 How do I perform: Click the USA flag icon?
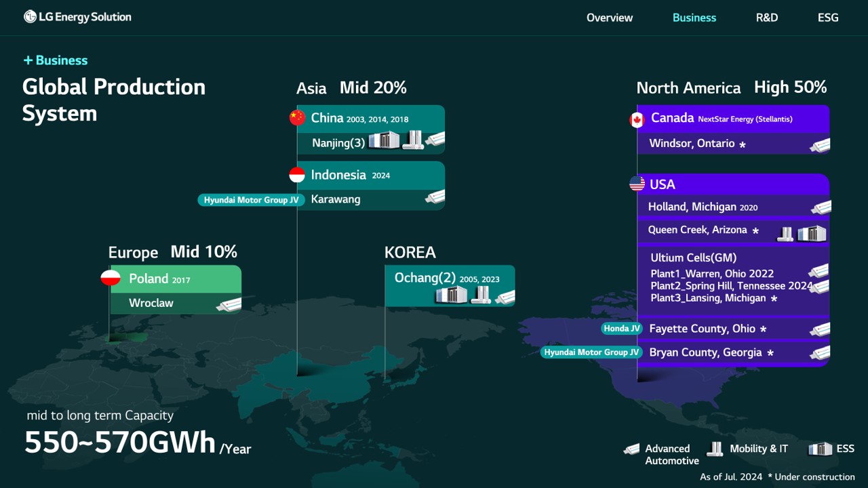pos(637,184)
